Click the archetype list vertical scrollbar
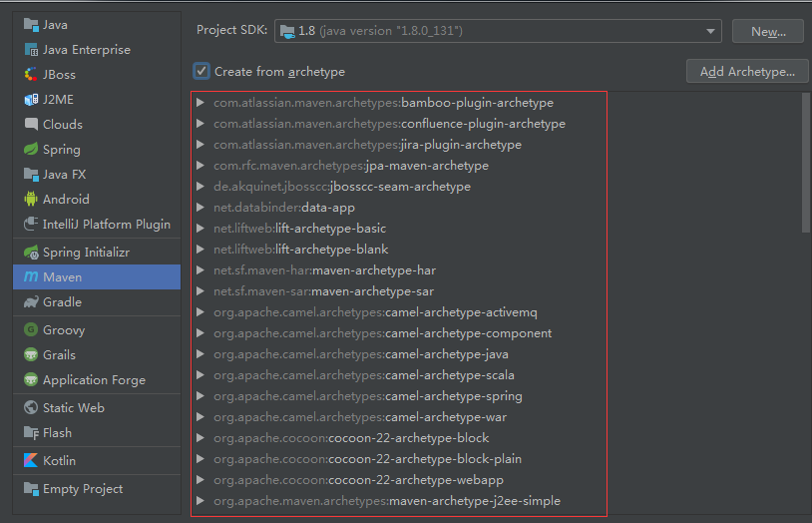Screen dimensions: 812x523 [805, 163]
